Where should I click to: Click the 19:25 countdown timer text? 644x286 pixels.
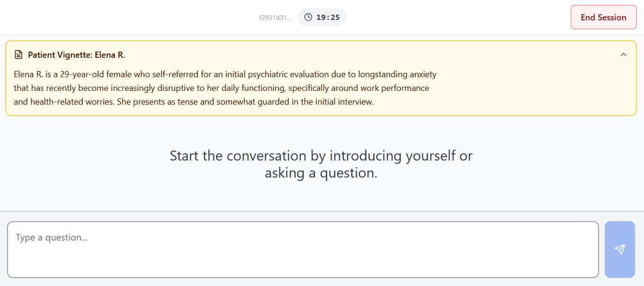click(x=328, y=17)
